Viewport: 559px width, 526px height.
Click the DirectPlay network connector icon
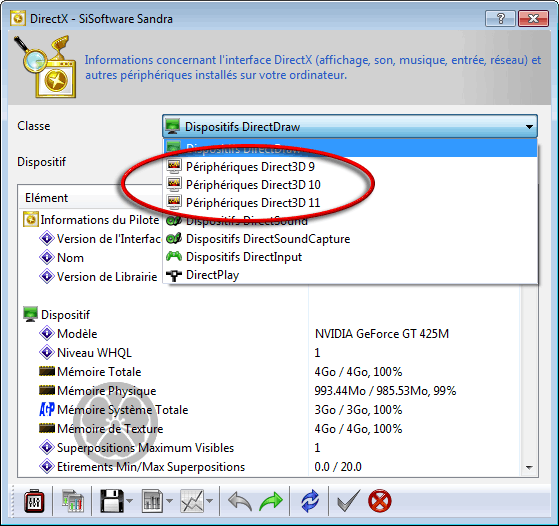pos(174,275)
